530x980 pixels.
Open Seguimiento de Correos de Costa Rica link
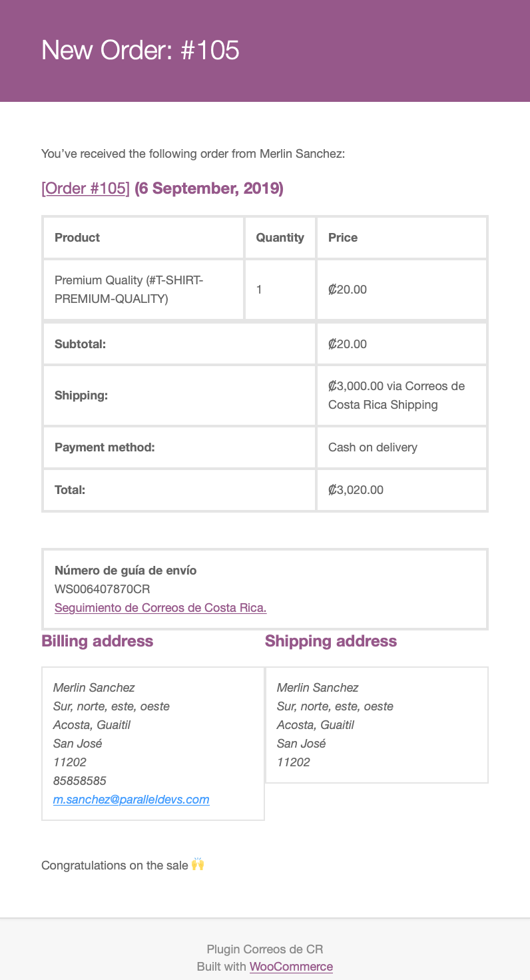pos(160,608)
